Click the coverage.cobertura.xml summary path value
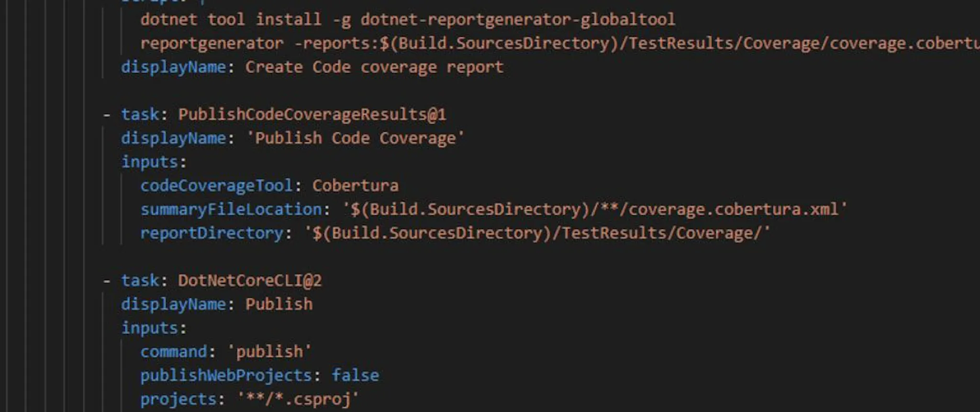 click(594, 209)
